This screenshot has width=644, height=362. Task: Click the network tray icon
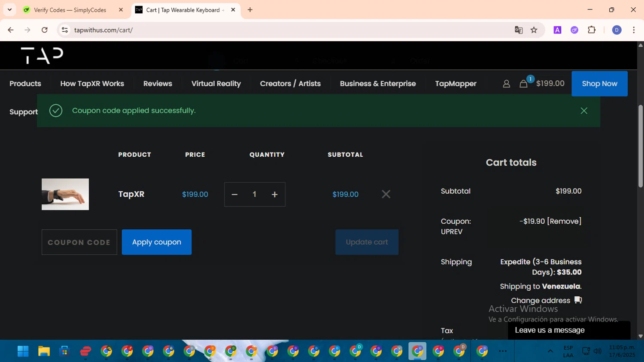pos(586,351)
